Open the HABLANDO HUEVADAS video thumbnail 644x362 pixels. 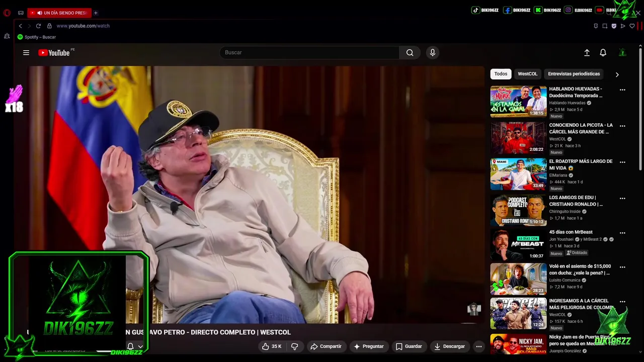(x=518, y=102)
